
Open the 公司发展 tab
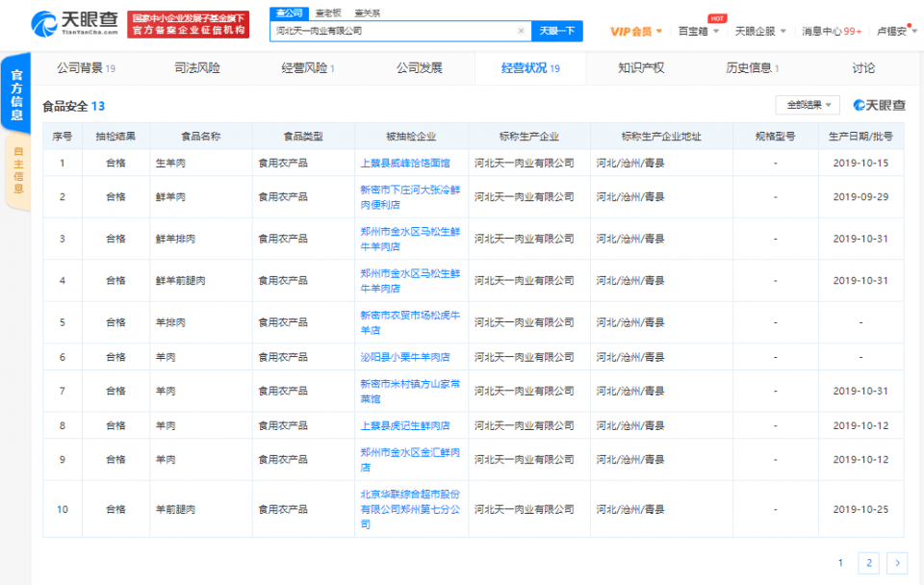[419, 68]
